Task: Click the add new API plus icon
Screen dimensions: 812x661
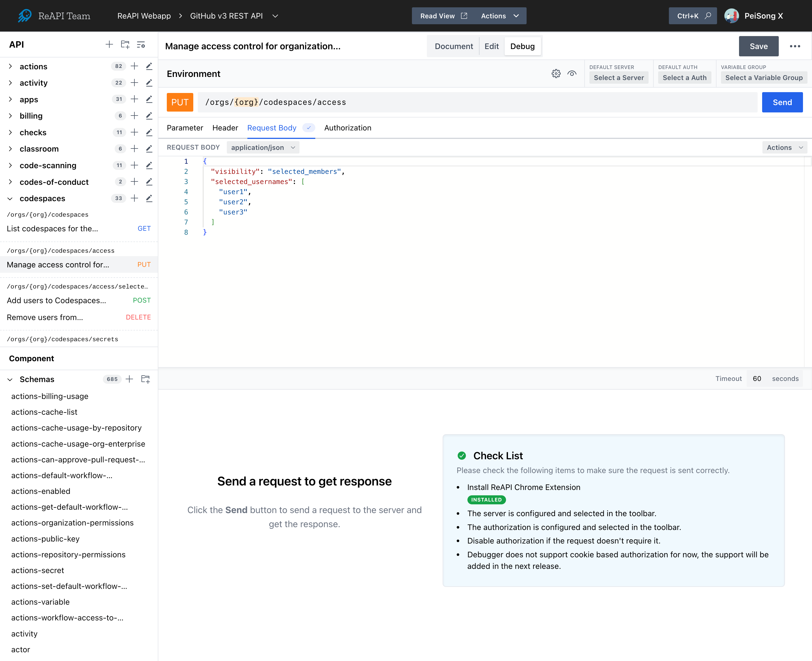Action: coord(109,45)
